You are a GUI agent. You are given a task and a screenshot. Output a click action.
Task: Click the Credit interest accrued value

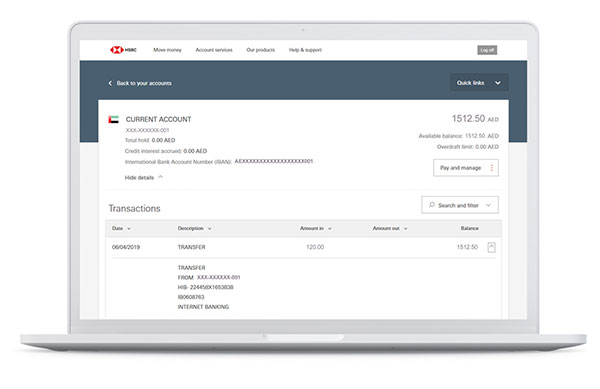point(195,151)
